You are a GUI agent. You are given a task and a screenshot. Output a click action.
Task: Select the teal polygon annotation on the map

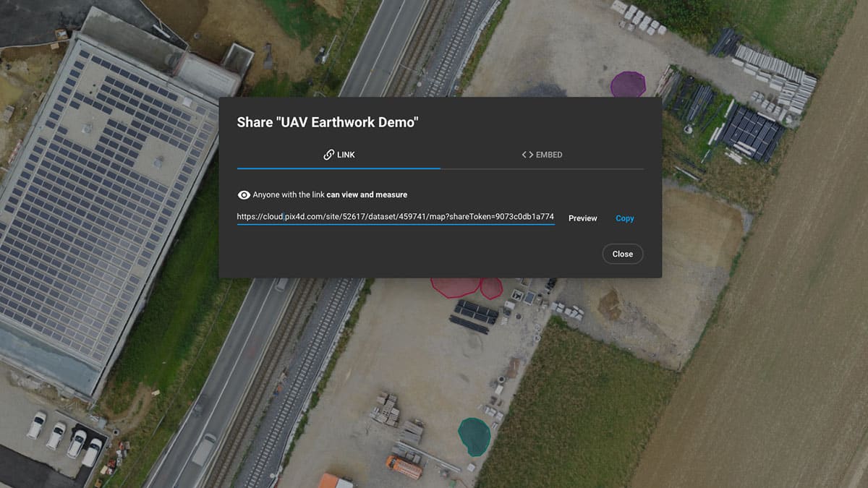(x=474, y=436)
